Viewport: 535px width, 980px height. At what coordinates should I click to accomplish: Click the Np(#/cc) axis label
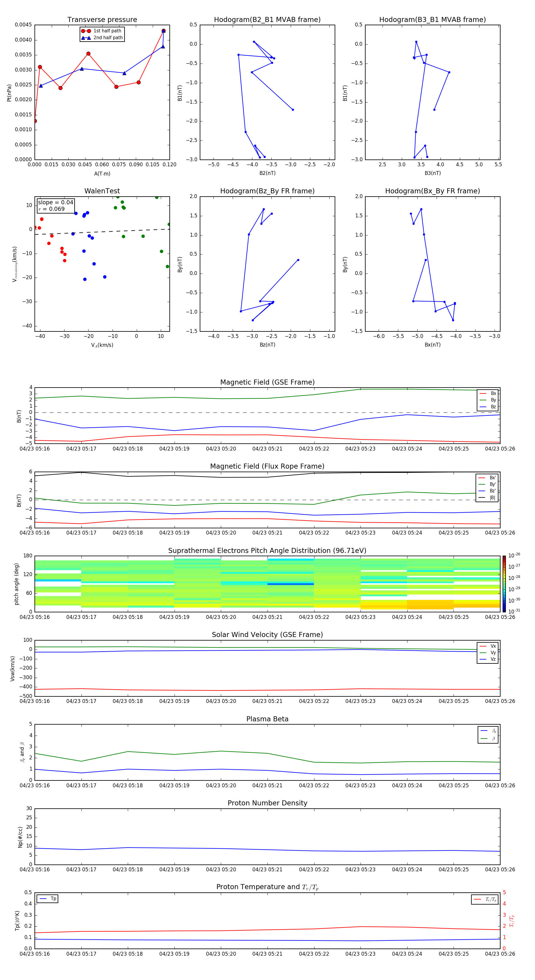[x=20, y=837]
